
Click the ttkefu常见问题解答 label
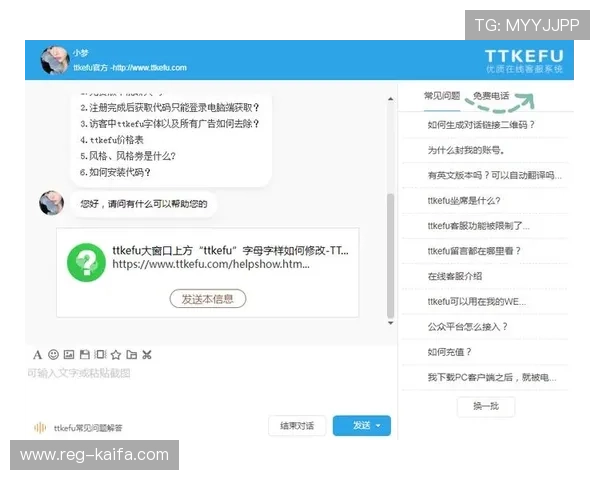pos(88,428)
